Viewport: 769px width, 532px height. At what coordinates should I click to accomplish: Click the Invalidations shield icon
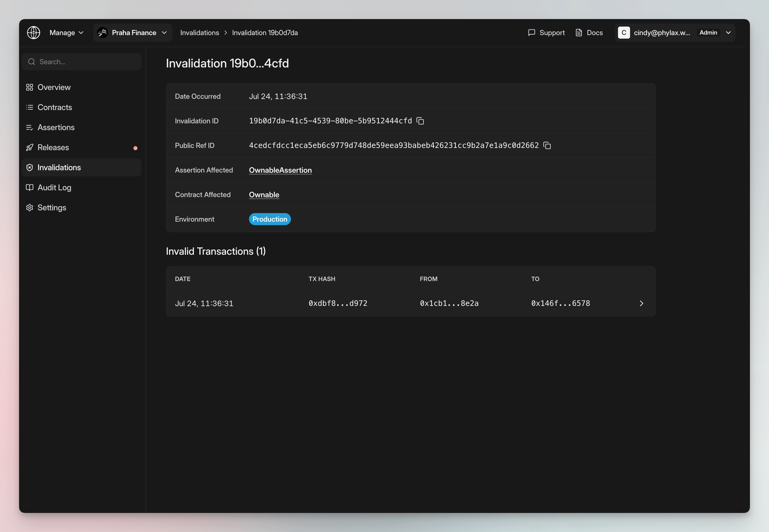30,167
